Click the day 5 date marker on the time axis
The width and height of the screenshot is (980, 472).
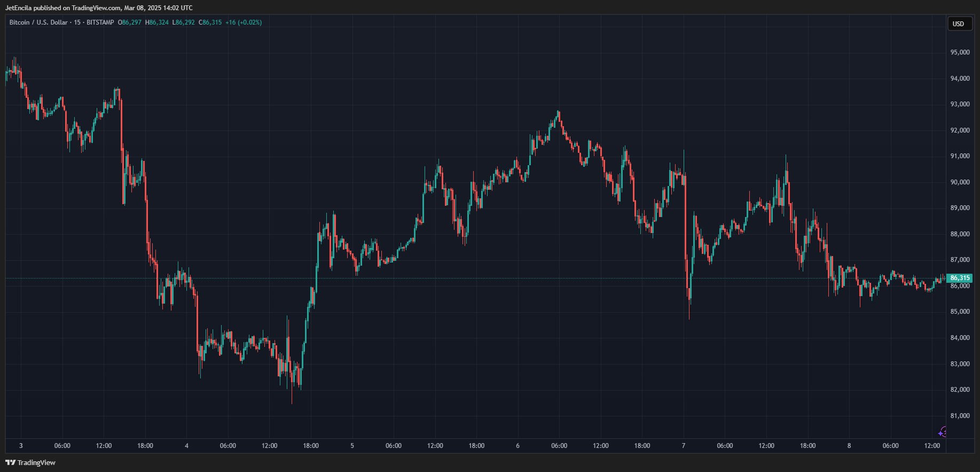pos(352,446)
